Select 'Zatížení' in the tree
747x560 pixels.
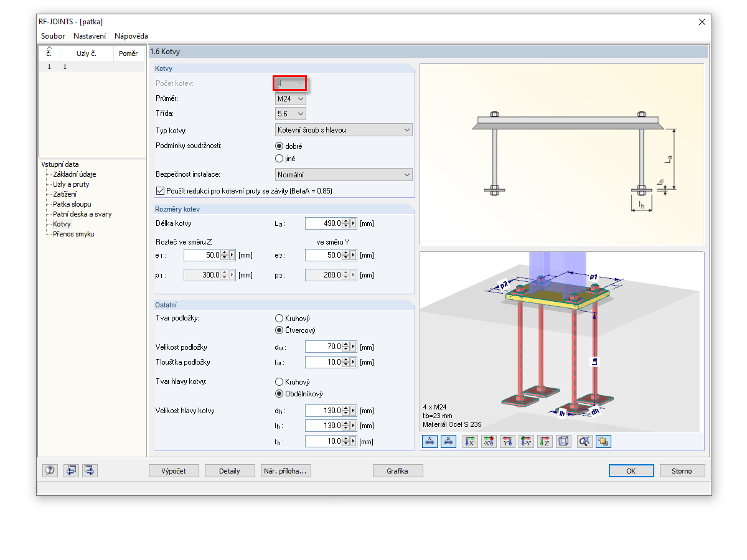65,194
